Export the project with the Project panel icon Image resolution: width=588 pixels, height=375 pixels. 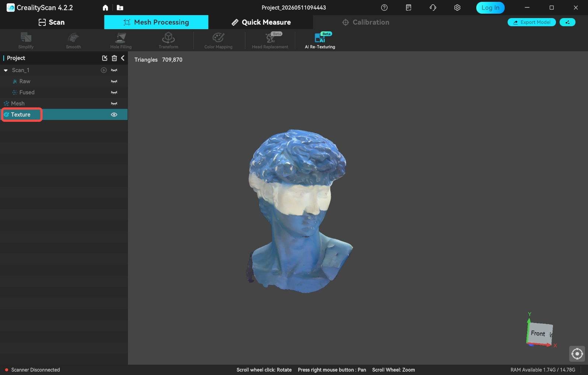point(105,58)
